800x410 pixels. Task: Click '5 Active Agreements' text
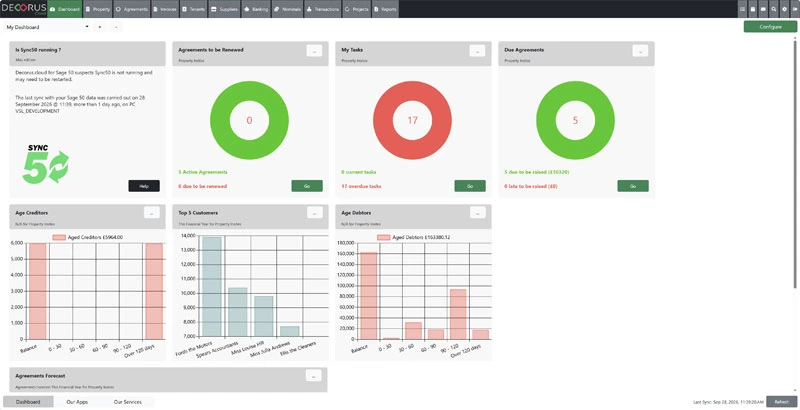(203, 172)
